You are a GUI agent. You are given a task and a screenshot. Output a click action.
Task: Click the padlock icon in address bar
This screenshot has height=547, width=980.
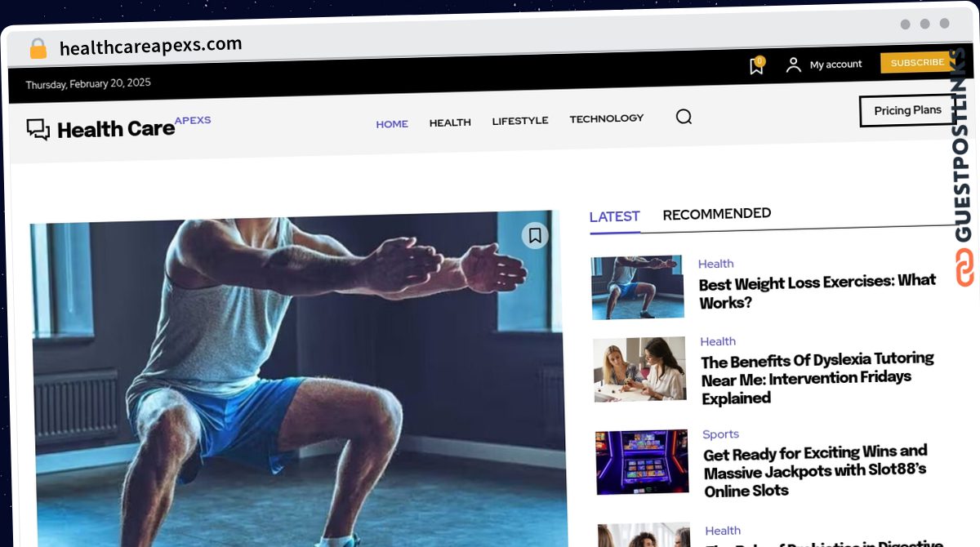click(38, 49)
